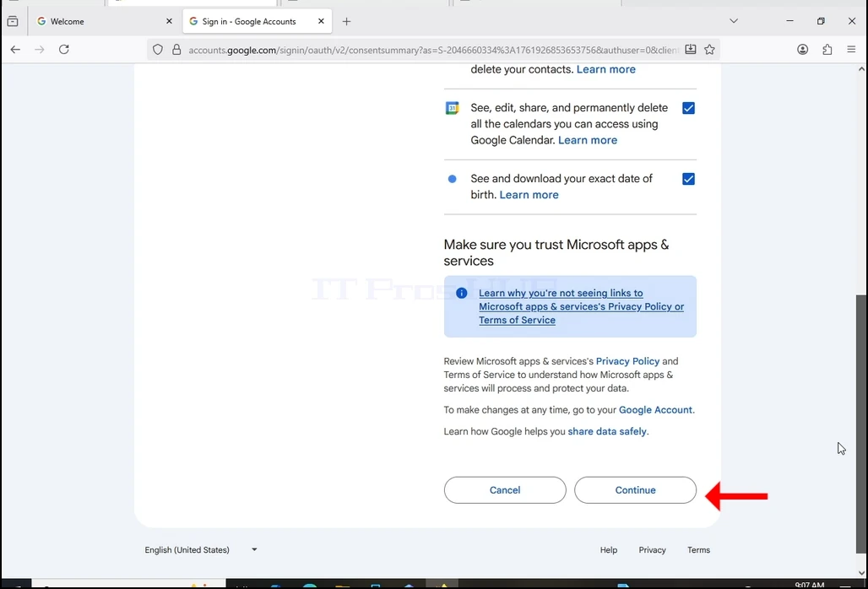
Task: Click the Google Calendar icon
Action: tap(453, 108)
